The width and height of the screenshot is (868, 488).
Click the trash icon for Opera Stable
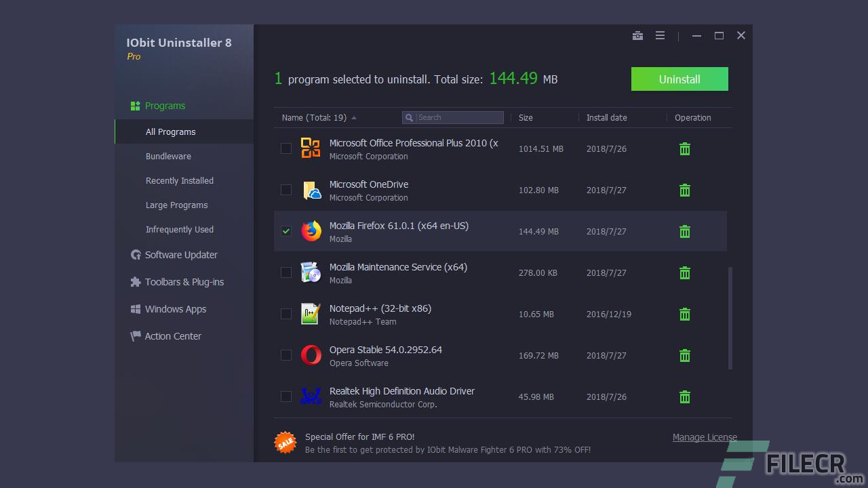(685, 356)
